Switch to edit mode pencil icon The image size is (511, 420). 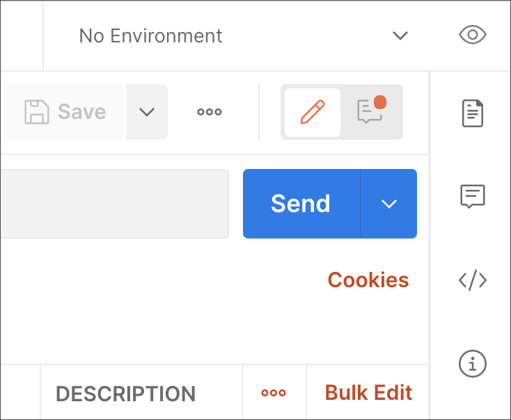click(x=313, y=113)
